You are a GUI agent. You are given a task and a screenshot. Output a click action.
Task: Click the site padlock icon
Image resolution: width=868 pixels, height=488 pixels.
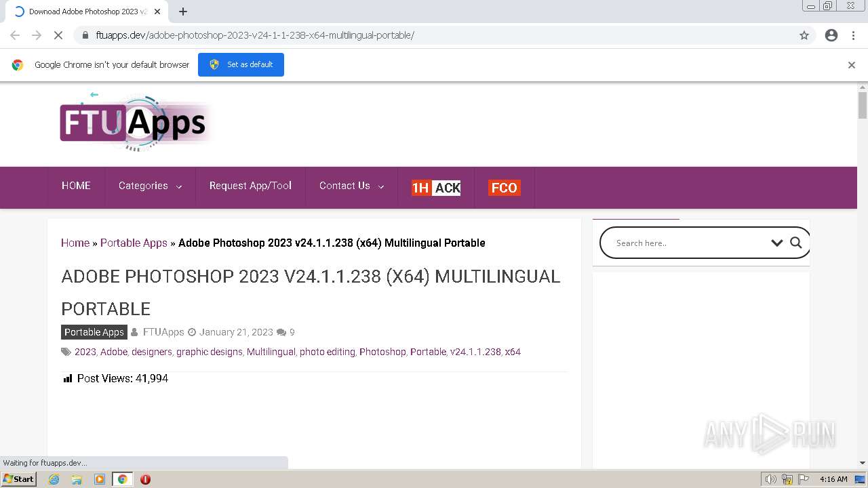click(85, 35)
